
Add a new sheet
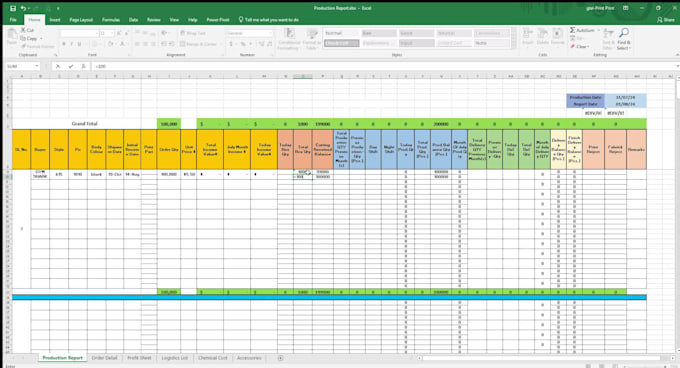(281, 358)
